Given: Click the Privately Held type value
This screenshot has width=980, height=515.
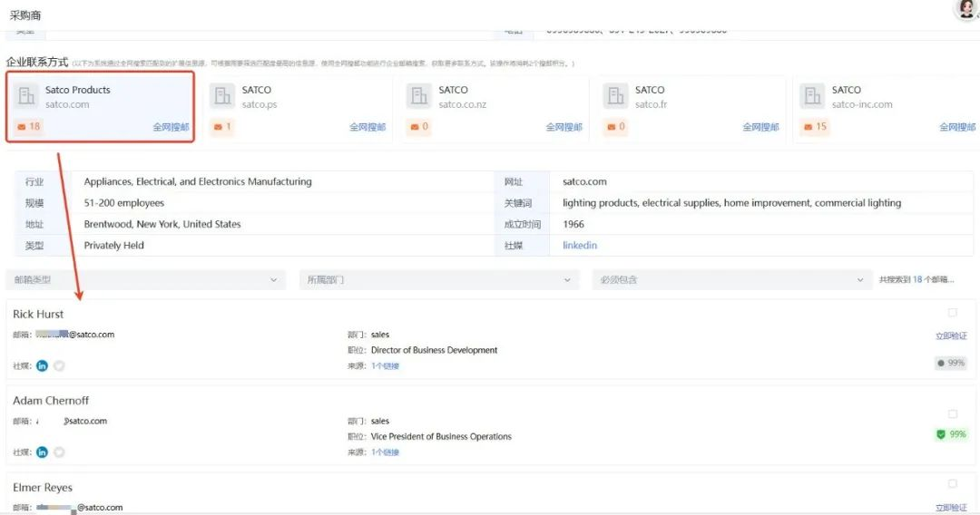Looking at the screenshot, I should tap(113, 246).
